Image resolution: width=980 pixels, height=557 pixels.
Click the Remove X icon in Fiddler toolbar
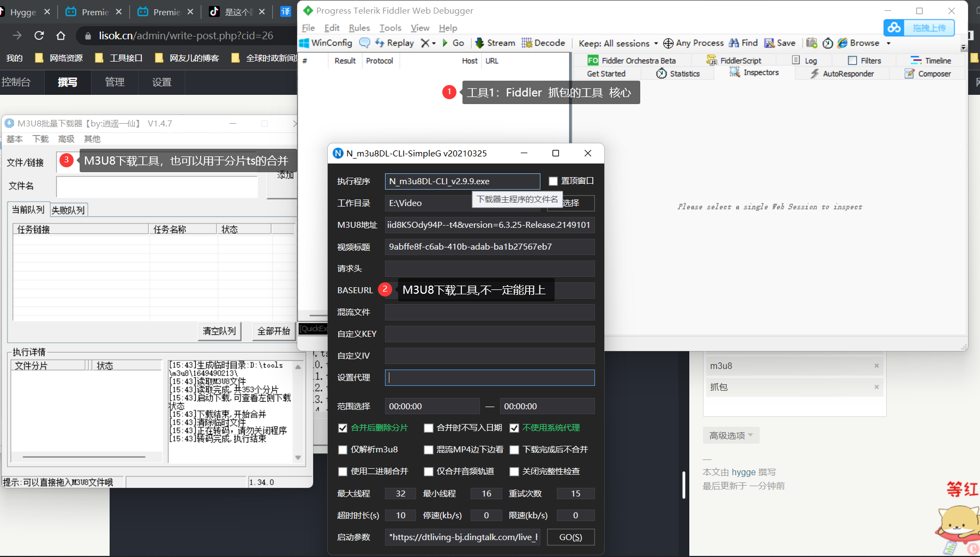click(425, 43)
